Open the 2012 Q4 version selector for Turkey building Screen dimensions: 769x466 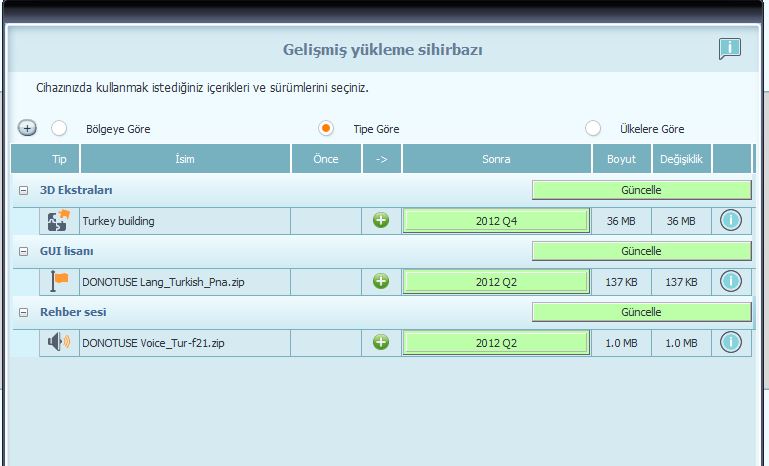pyautogui.click(x=496, y=221)
